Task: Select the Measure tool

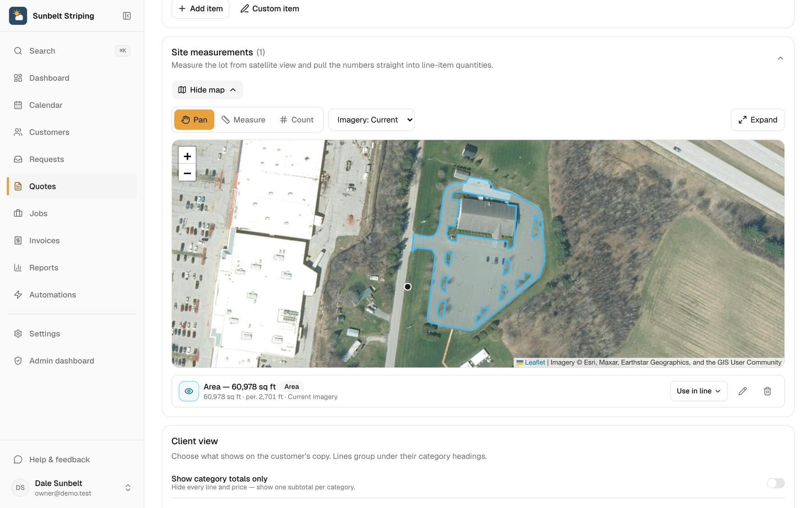Action: point(243,120)
